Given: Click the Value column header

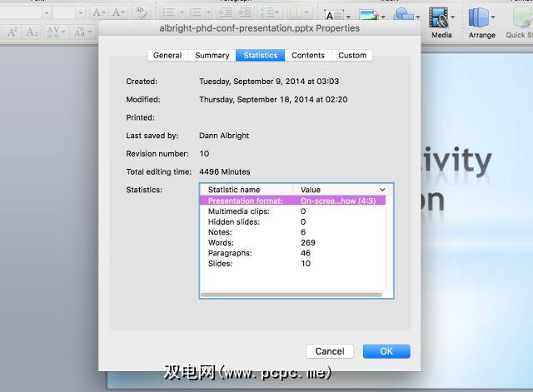Looking at the screenshot, I should (342, 190).
